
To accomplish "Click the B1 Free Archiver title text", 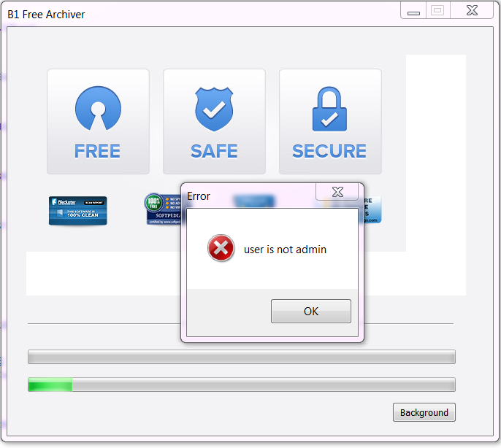I will click(46, 15).
